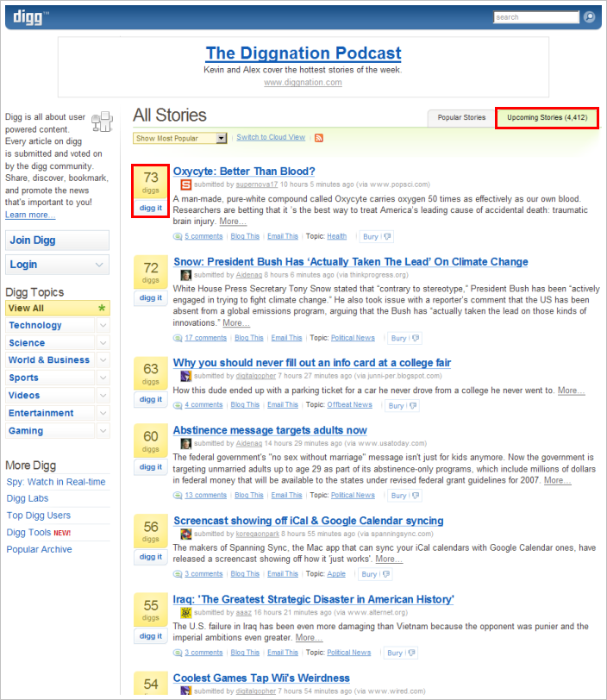The height and width of the screenshot is (700, 607).
Task: Click the Digg logo in the header
Action: (x=30, y=17)
